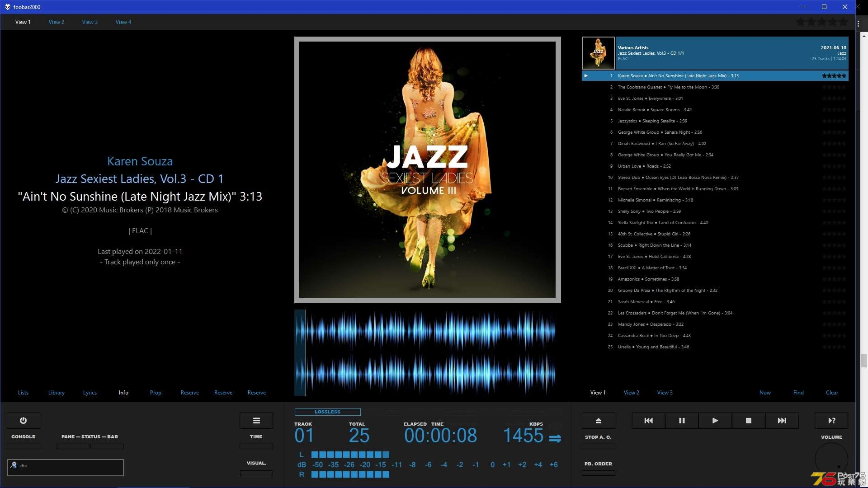Image resolution: width=868 pixels, height=488 pixels.
Task: Click the eject button above STOP A. C.
Action: [598, 421]
